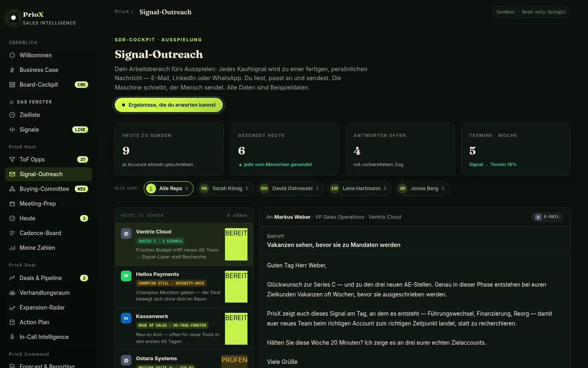Screen dimensions: 588x368
Task: Open the 'Heute zu senden' stat card
Action: pos(169,149)
